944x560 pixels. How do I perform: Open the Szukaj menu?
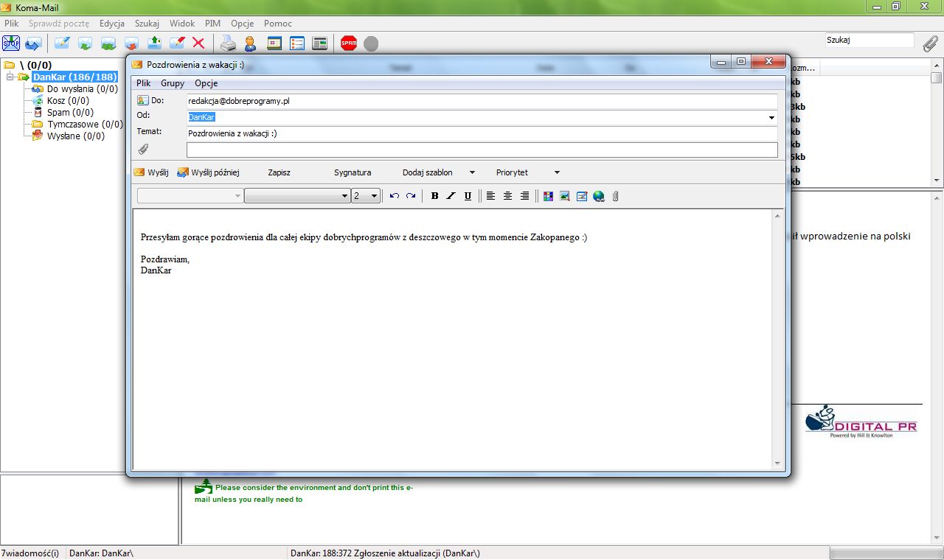(147, 24)
